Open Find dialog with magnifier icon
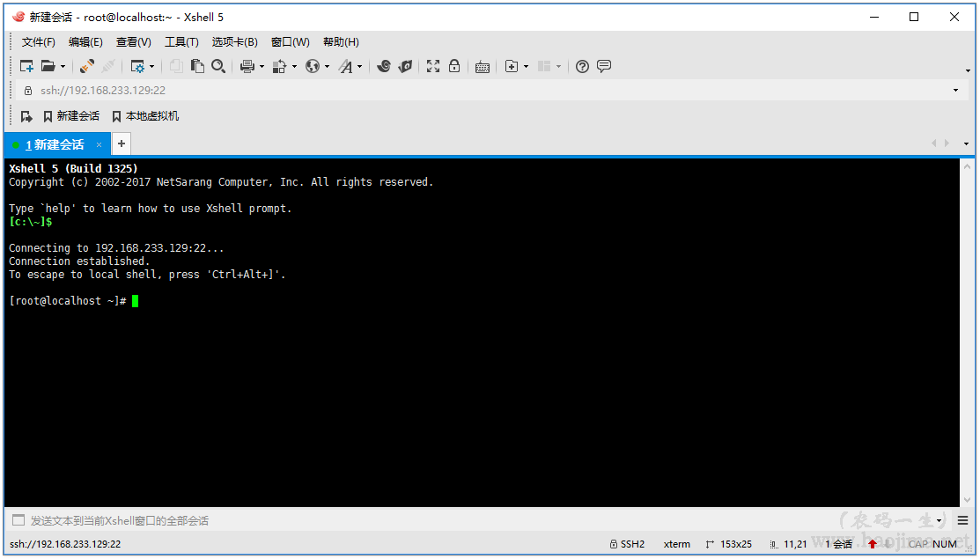This screenshot has width=980, height=559. [217, 66]
